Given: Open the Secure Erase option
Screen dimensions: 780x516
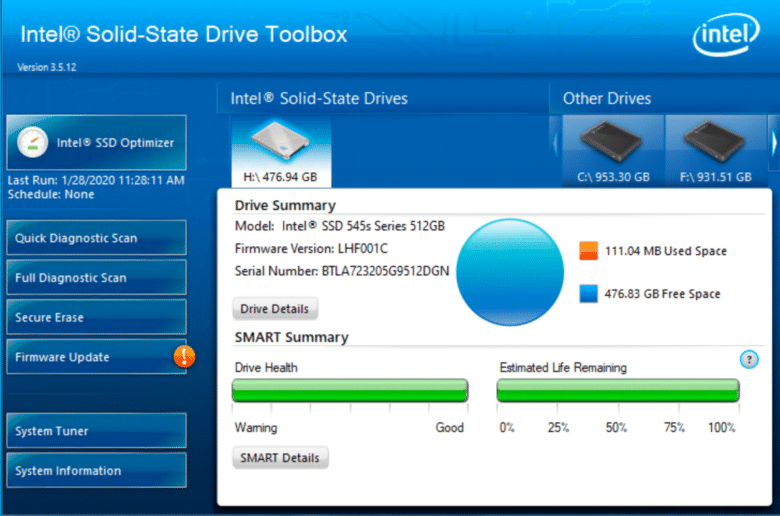Looking at the screenshot, I should coord(97,317).
